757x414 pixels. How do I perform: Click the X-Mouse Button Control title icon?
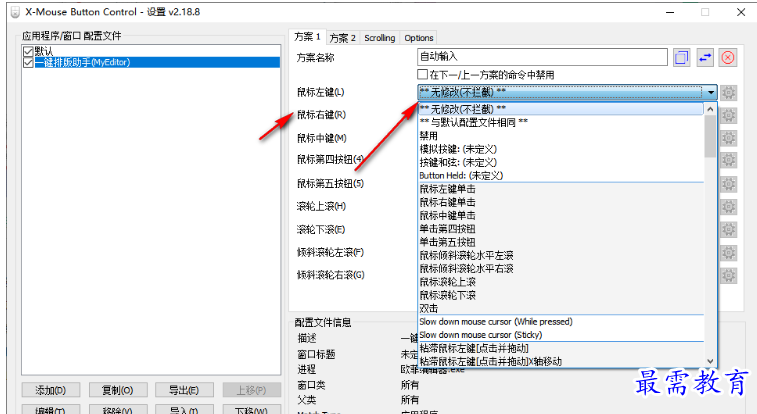pos(15,12)
